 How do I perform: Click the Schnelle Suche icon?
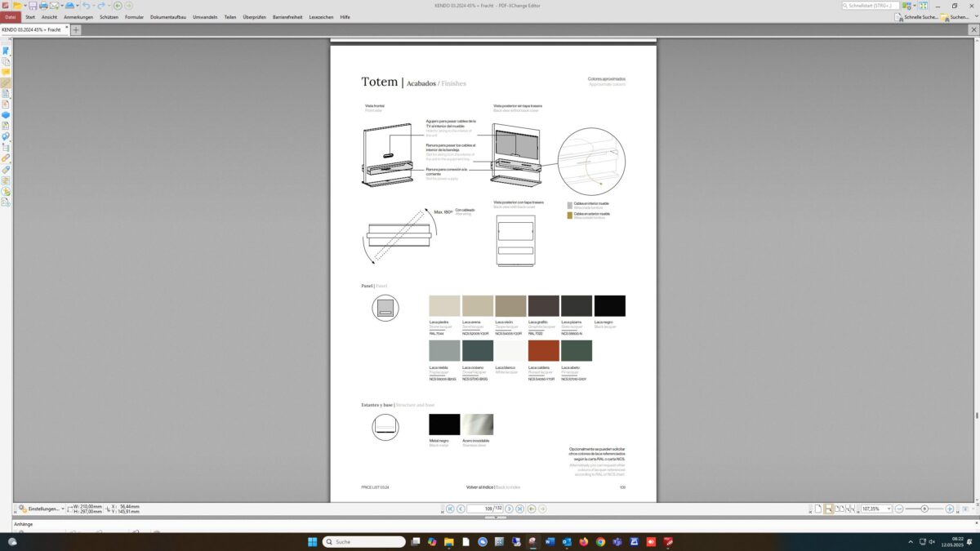[x=898, y=17]
